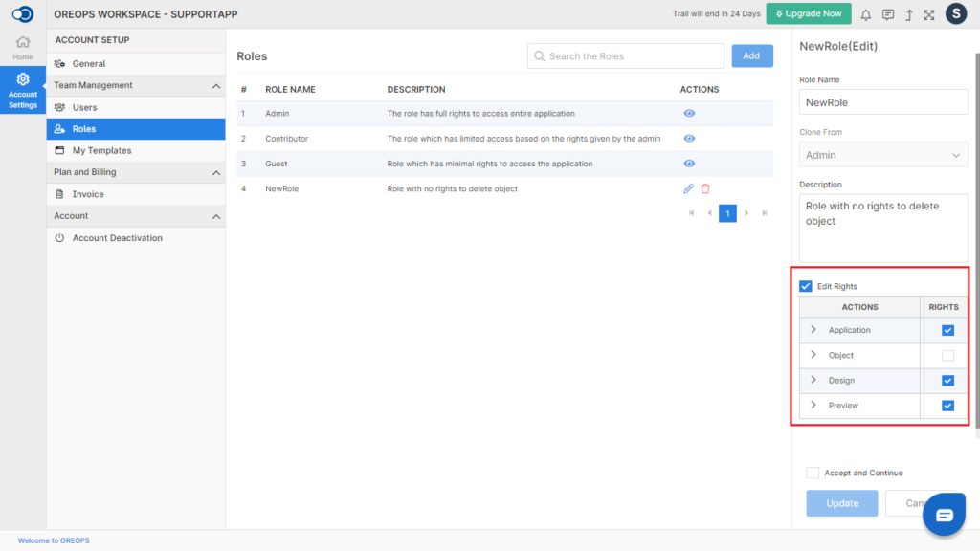Click the search magnifier icon in Roles
980x551 pixels.
click(x=540, y=56)
